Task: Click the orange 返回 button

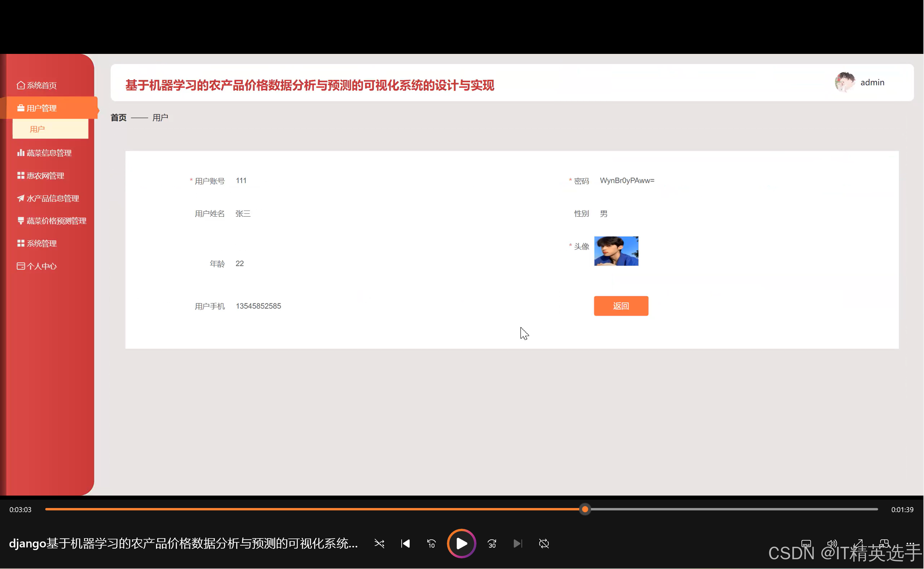Action: click(x=621, y=306)
